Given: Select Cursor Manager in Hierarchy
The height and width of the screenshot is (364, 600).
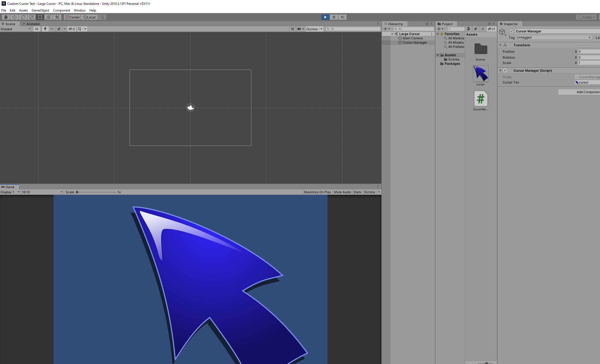Looking at the screenshot, I should click(x=415, y=43).
